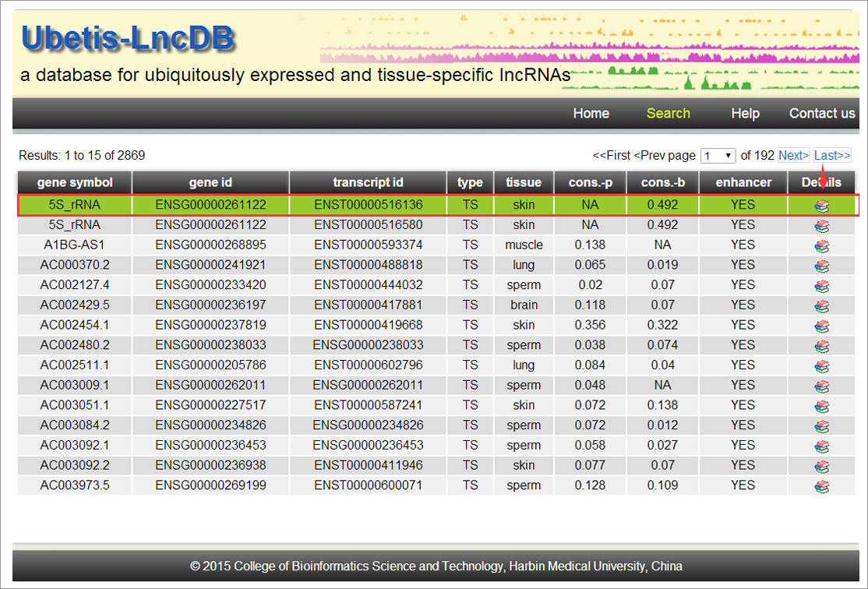
Task: Click Contact us in navigation
Action: (821, 114)
